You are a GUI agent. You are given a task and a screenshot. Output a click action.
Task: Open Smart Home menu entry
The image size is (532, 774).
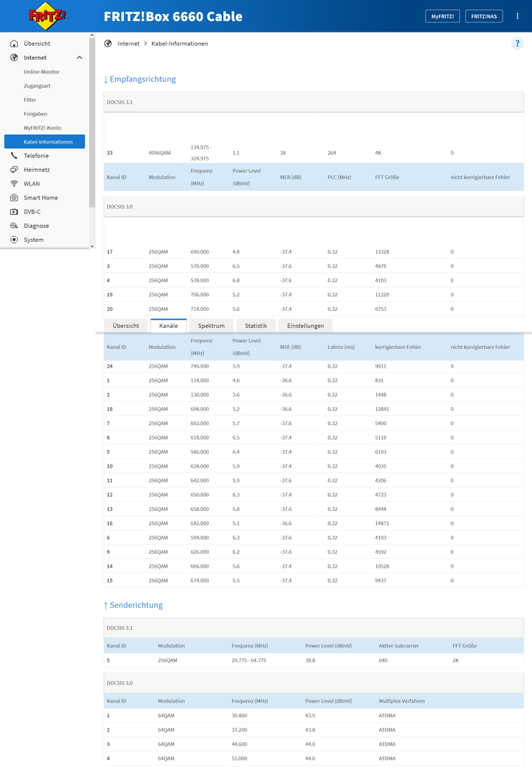coord(40,198)
